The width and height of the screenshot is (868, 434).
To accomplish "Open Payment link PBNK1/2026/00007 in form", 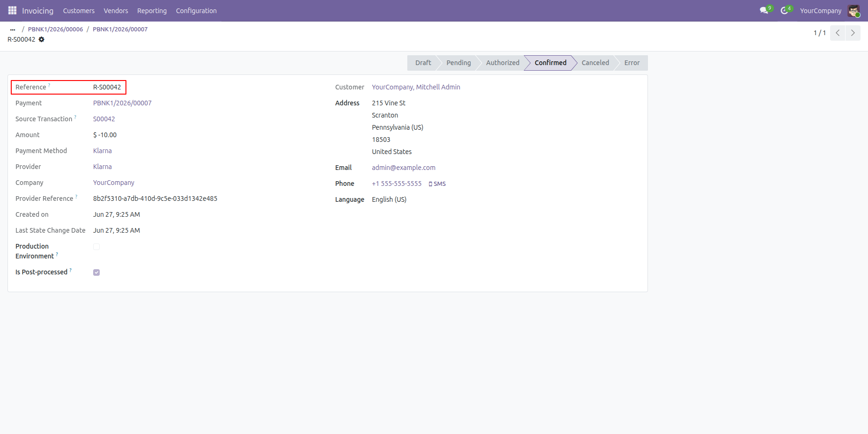I will pyautogui.click(x=122, y=103).
